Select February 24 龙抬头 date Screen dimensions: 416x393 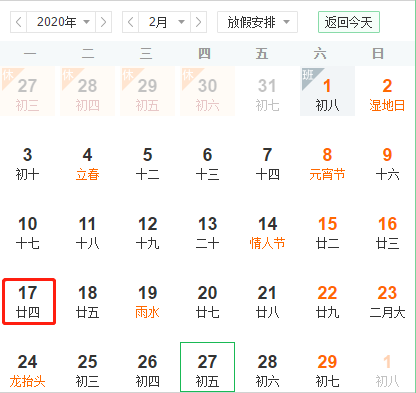tap(27, 371)
